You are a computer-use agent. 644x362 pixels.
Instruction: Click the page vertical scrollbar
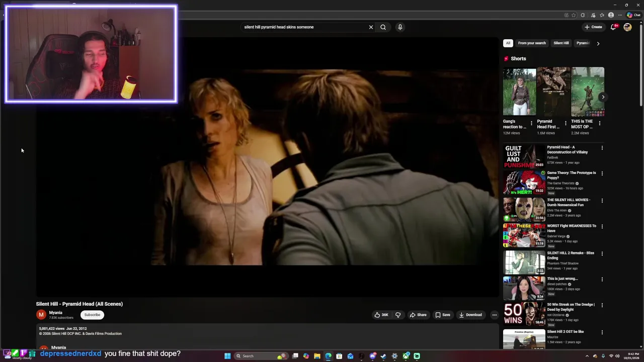pyautogui.click(x=641, y=65)
